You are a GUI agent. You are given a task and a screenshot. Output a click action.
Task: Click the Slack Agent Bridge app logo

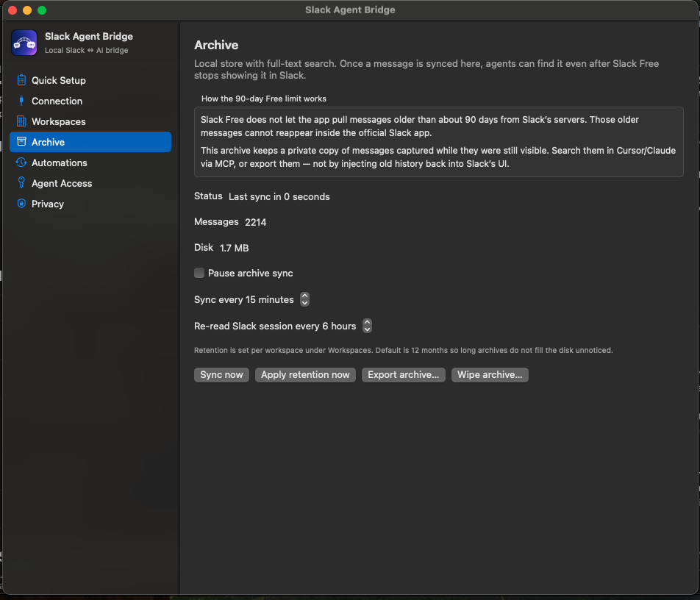click(x=24, y=43)
